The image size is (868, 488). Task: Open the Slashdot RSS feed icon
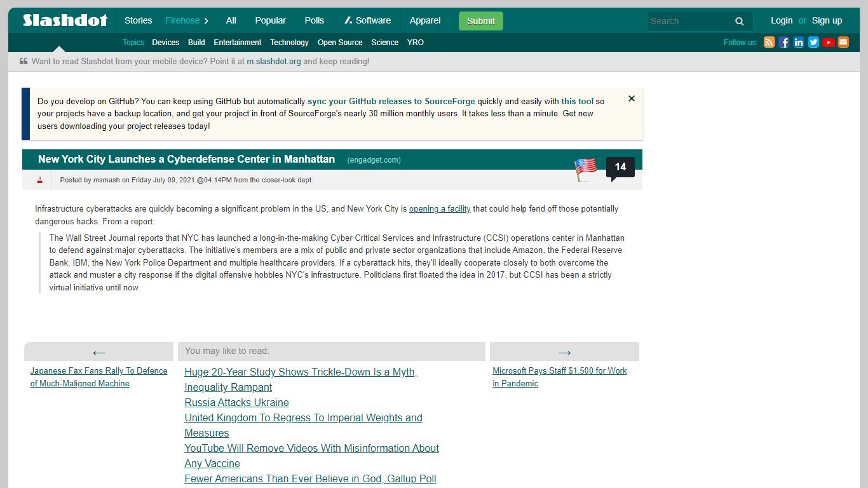[769, 43]
